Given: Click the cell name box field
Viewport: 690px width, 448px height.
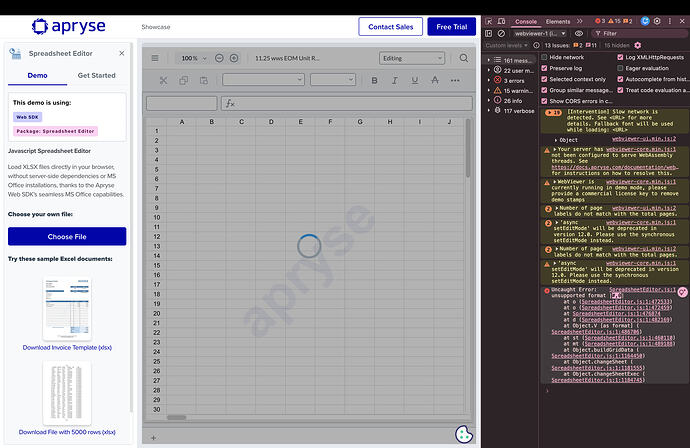Looking at the screenshot, I should tap(181, 103).
